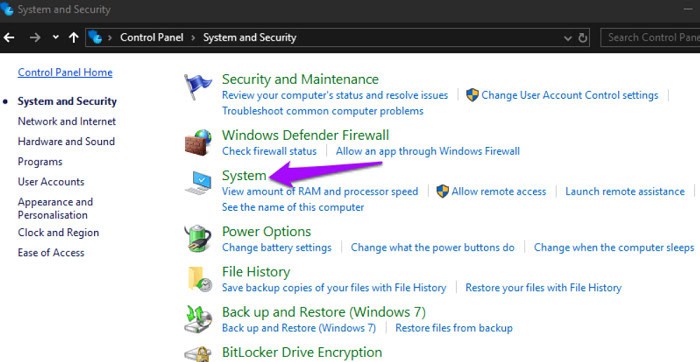Refresh the Control Panel view
The width and height of the screenshot is (700, 362).
(583, 38)
